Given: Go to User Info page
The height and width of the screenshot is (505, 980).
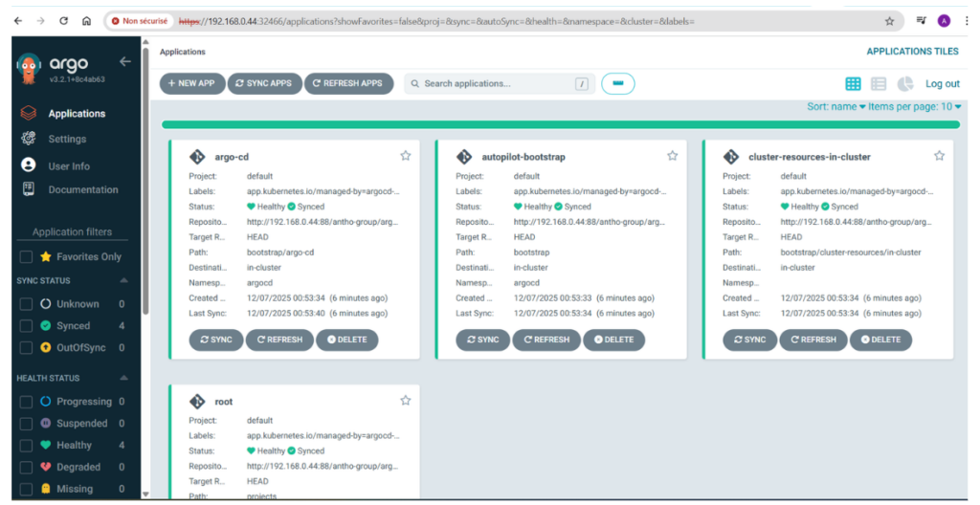Looking at the screenshot, I should (x=69, y=166).
